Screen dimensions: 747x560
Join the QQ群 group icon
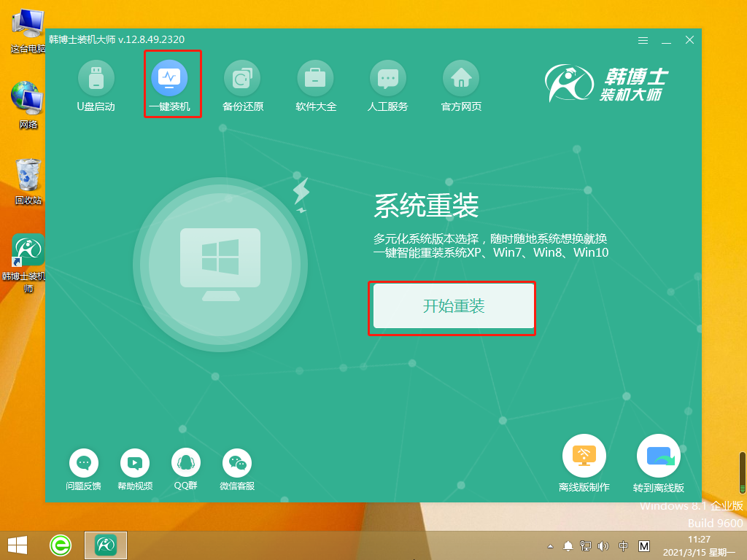coord(186,464)
